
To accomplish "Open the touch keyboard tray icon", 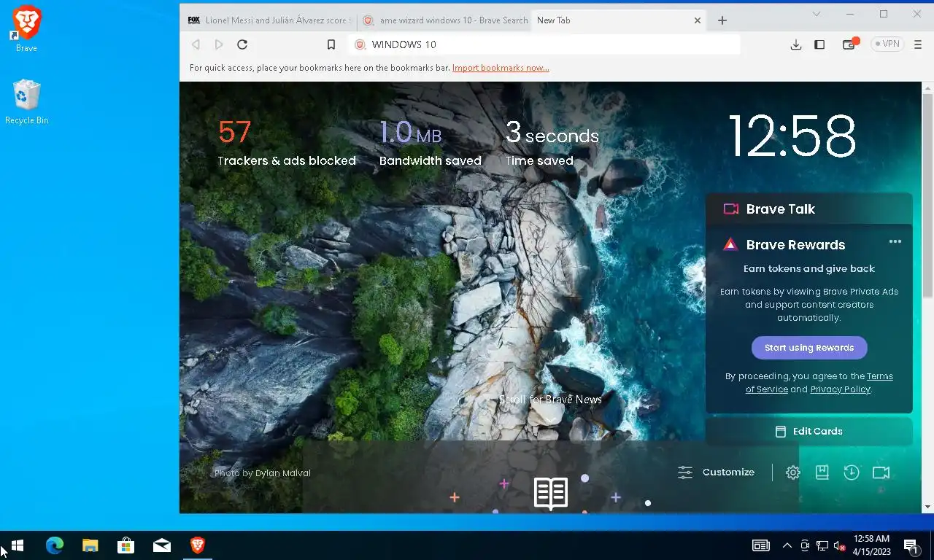I will point(761,545).
